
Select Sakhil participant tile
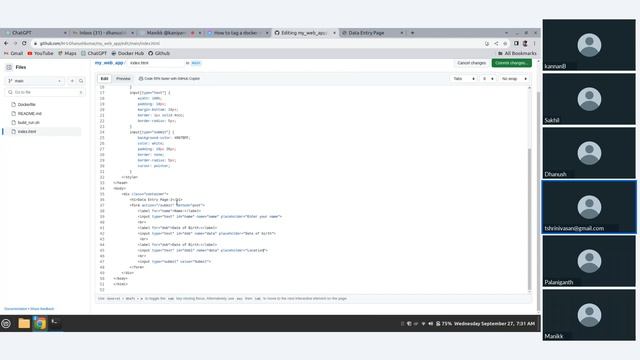click(589, 99)
